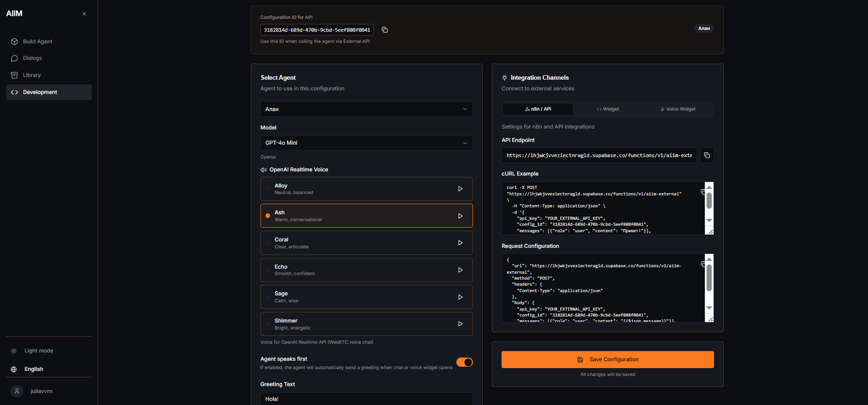This screenshot has height=405, width=868.
Task: Switch to Light mode
Action: 49,351
